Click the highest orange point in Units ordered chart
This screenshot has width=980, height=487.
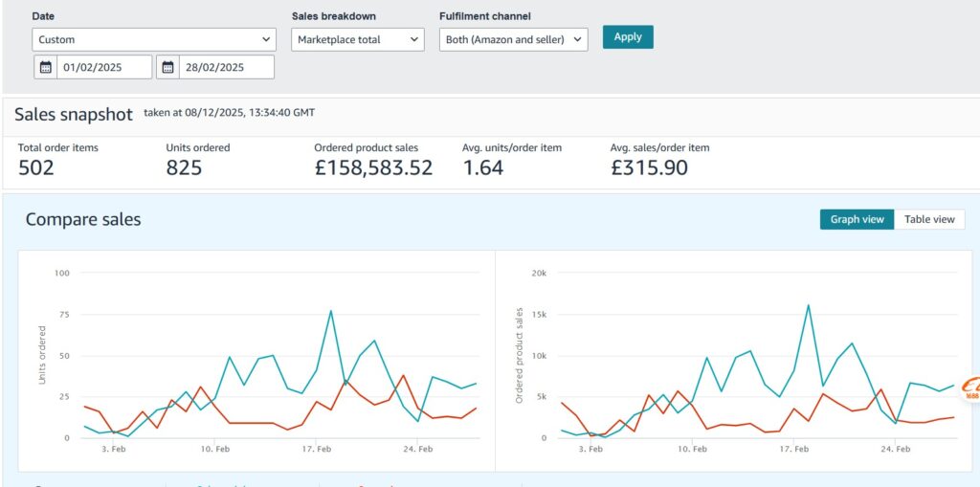click(403, 375)
